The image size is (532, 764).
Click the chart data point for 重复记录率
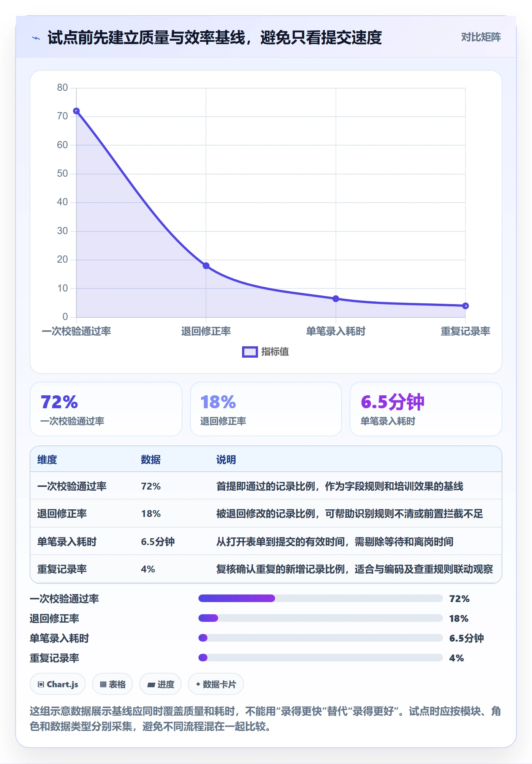point(465,306)
